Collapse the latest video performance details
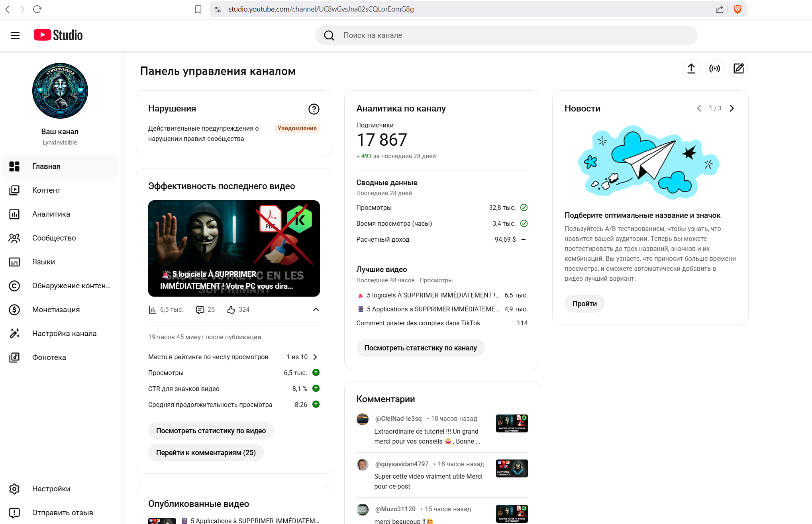The height and width of the screenshot is (524, 812). click(316, 309)
